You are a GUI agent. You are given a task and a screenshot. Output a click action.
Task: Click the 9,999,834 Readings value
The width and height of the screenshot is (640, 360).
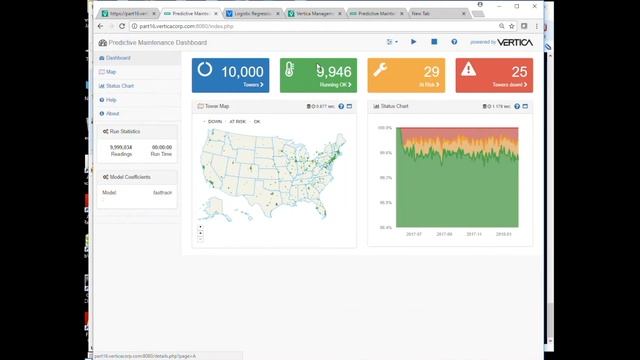[x=121, y=147]
